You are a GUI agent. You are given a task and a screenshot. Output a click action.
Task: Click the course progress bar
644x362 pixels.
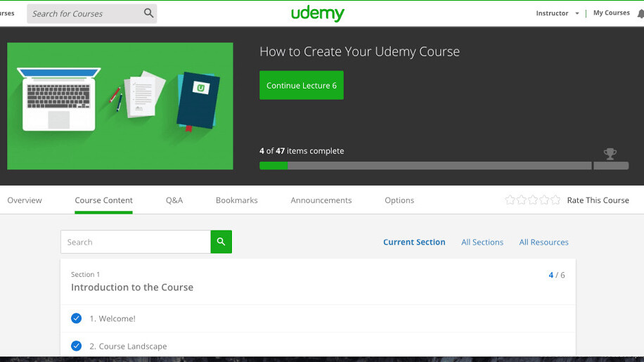coord(425,166)
